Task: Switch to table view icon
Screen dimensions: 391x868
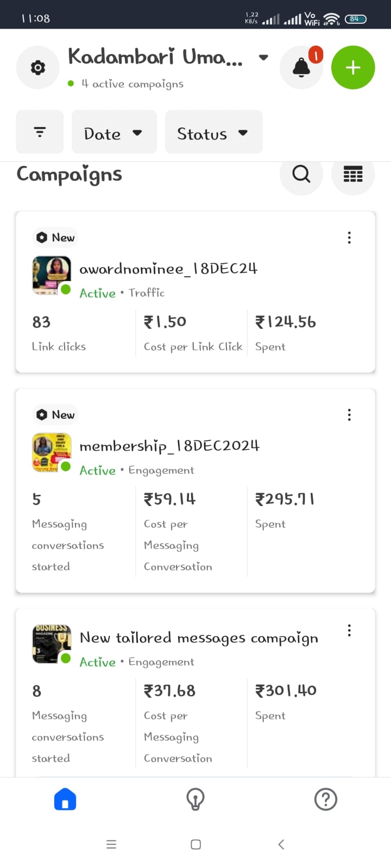Action: click(x=353, y=174)
